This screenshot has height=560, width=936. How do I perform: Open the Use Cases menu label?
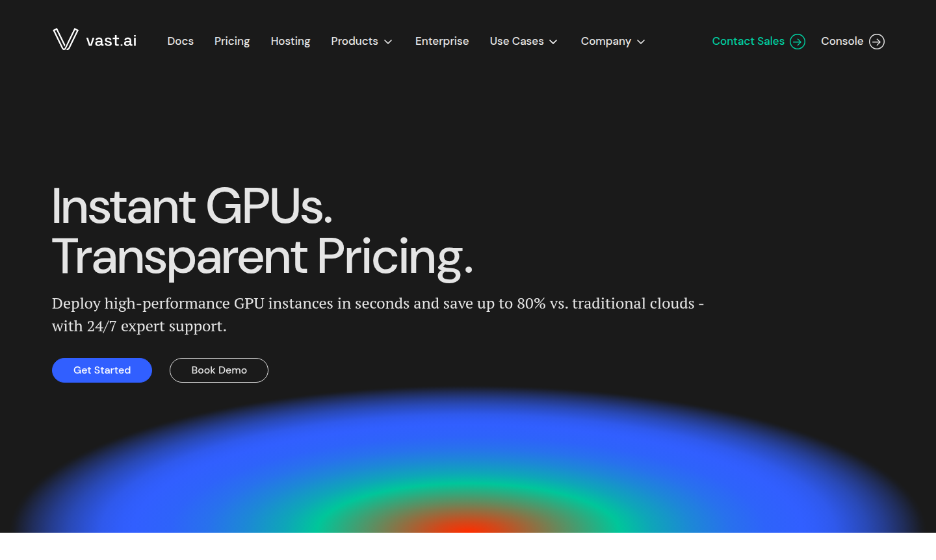(517, 41)
